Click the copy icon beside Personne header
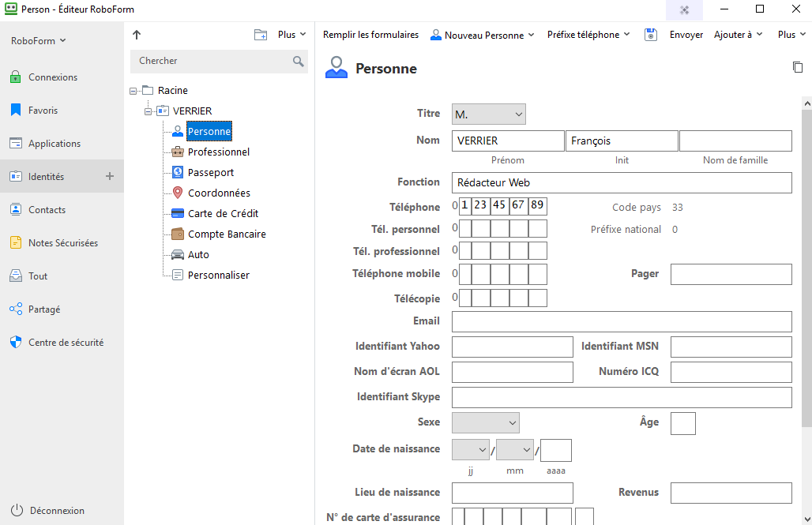The image size is (812, 525). click(x=798, y=67)
